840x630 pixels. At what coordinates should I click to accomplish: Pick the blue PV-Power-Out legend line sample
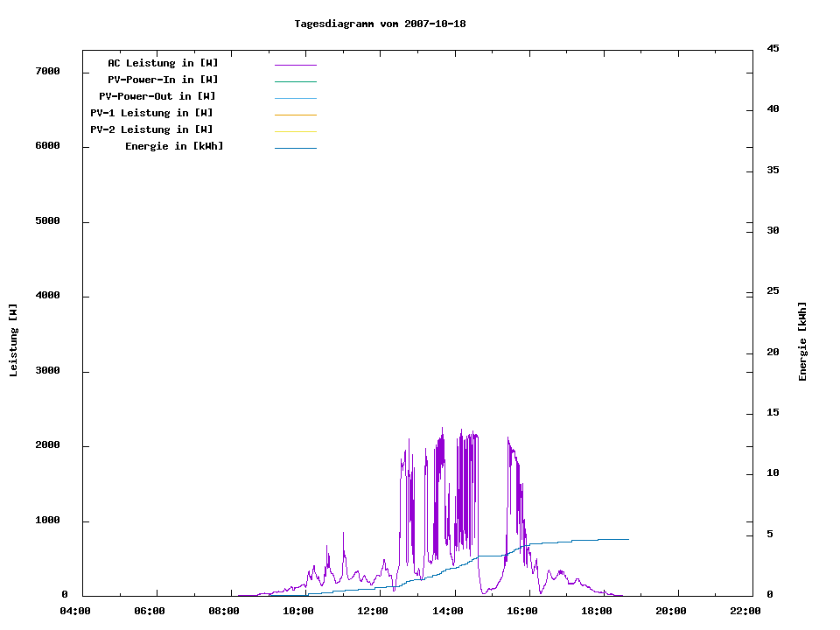tap(295, 98)
